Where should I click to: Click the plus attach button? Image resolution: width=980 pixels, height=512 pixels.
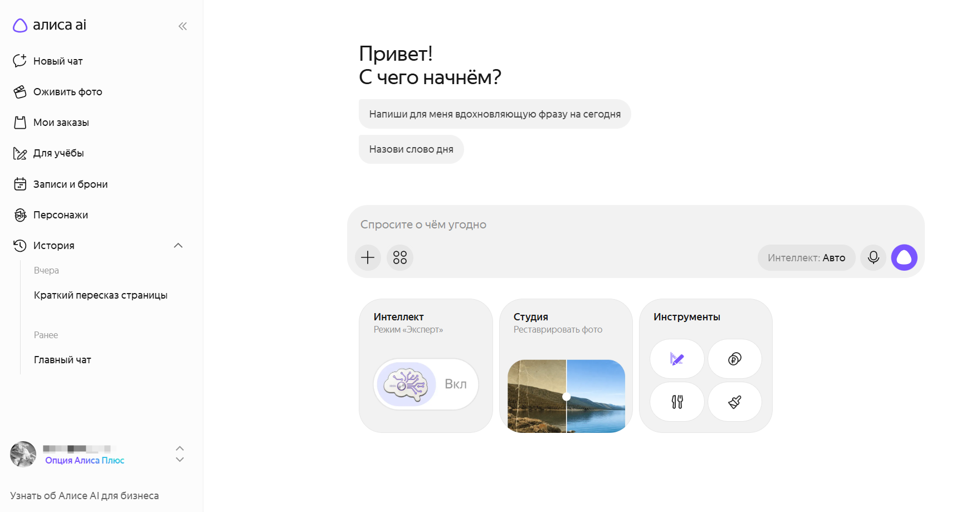tap(368, 257)
